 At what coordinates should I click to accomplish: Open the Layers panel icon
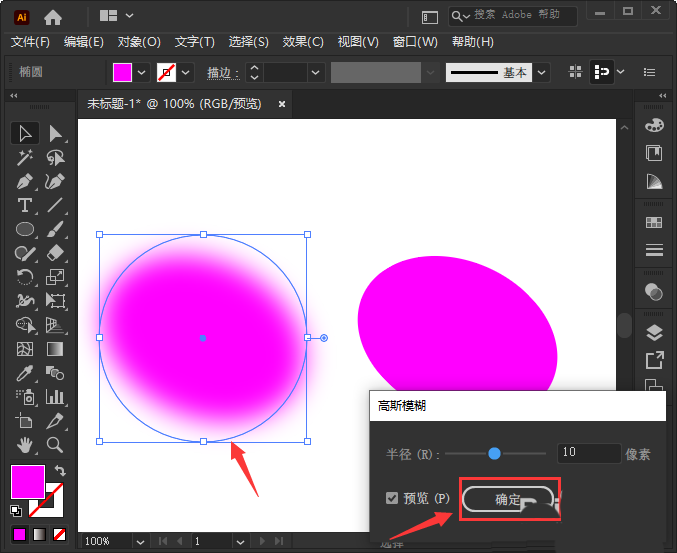click(x=654, y=332)
